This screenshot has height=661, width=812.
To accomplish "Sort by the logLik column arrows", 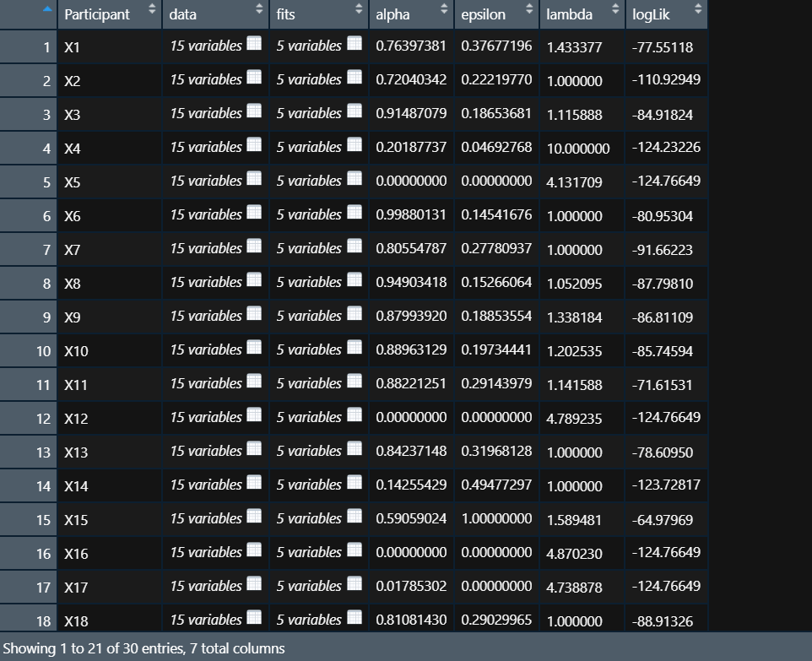I will (x=698, y=8).
